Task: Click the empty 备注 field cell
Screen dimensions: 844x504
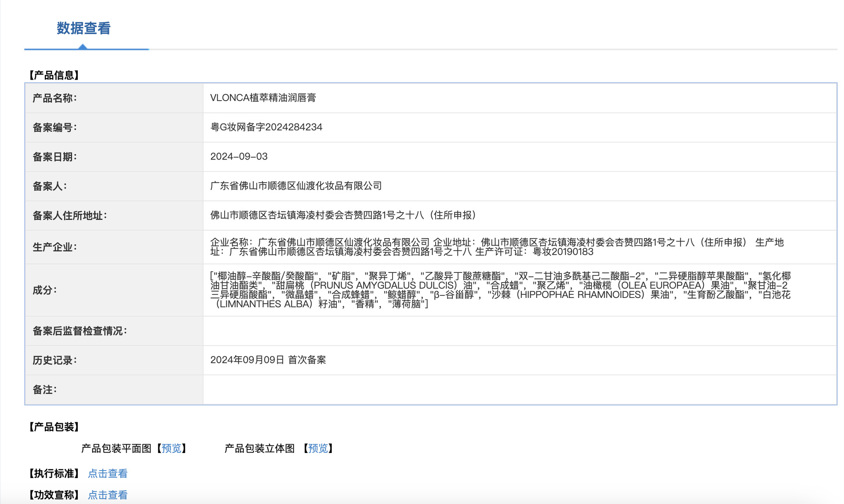Action: (519, 390)
